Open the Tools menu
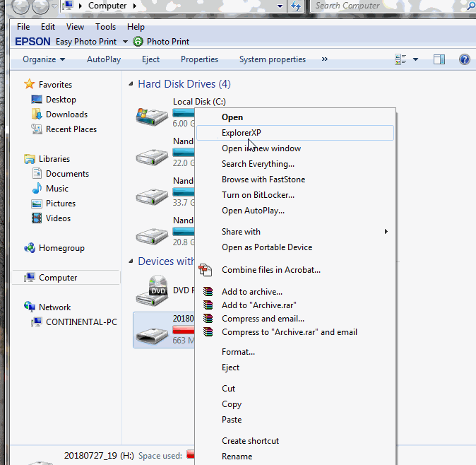This screenshot has width=476, height=465. [105, 27]
